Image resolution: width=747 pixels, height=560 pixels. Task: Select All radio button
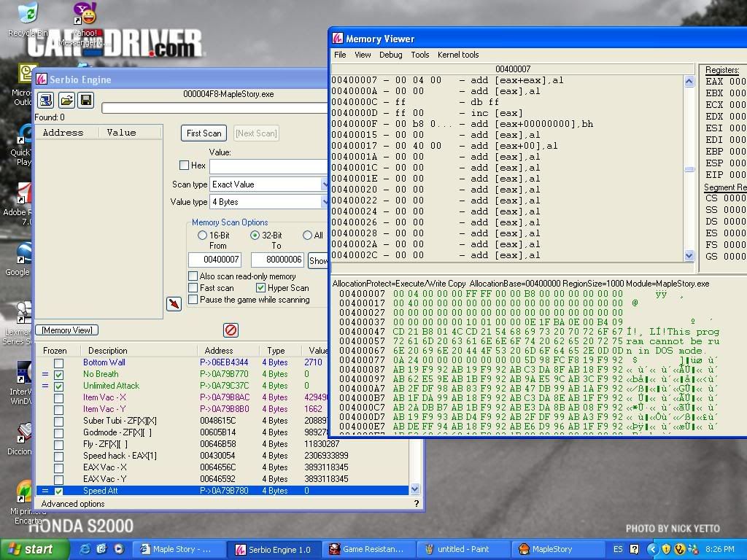pos(307,236)
